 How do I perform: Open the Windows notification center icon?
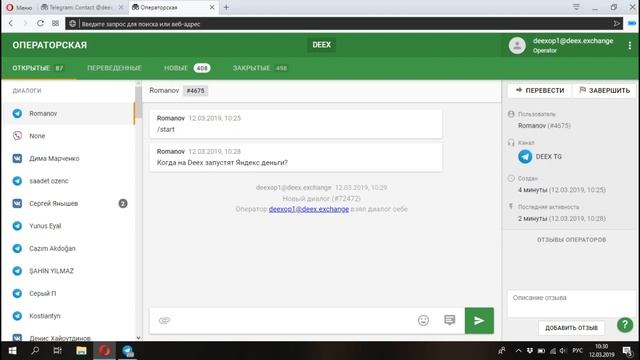click(x=627, y=351)
